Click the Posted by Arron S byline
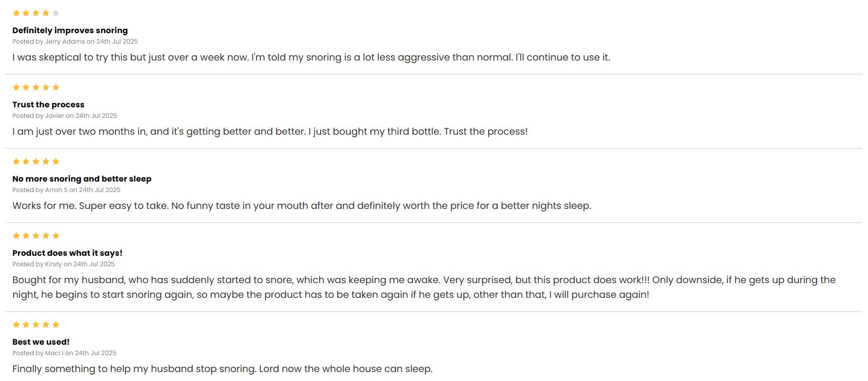This screenshot has height=381, width=868. click(66, 190)
